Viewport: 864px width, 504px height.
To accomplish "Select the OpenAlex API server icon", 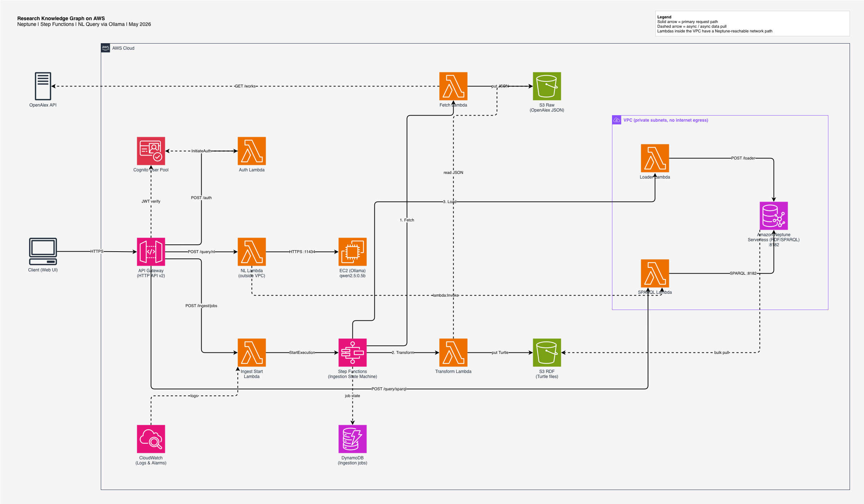I will [43, 86].
